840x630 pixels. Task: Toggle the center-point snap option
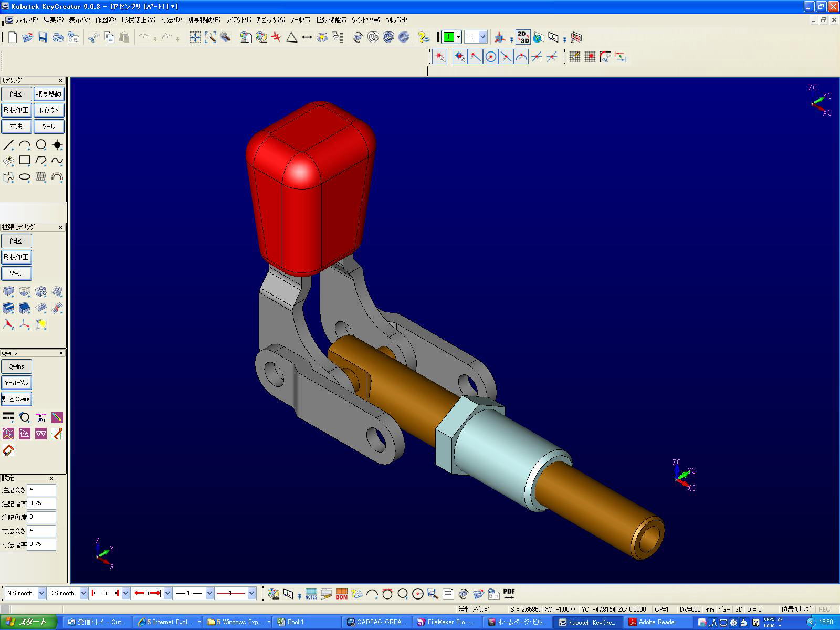[491, 57]
